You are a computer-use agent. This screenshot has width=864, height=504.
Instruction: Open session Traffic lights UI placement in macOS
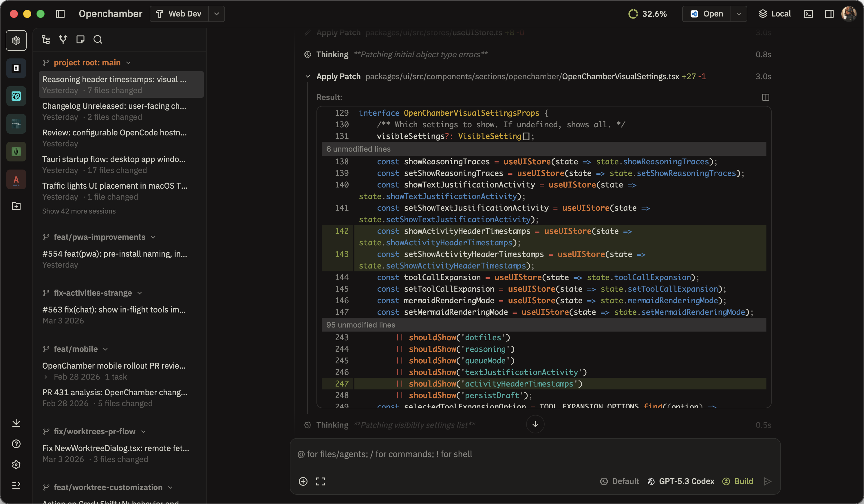121,191
